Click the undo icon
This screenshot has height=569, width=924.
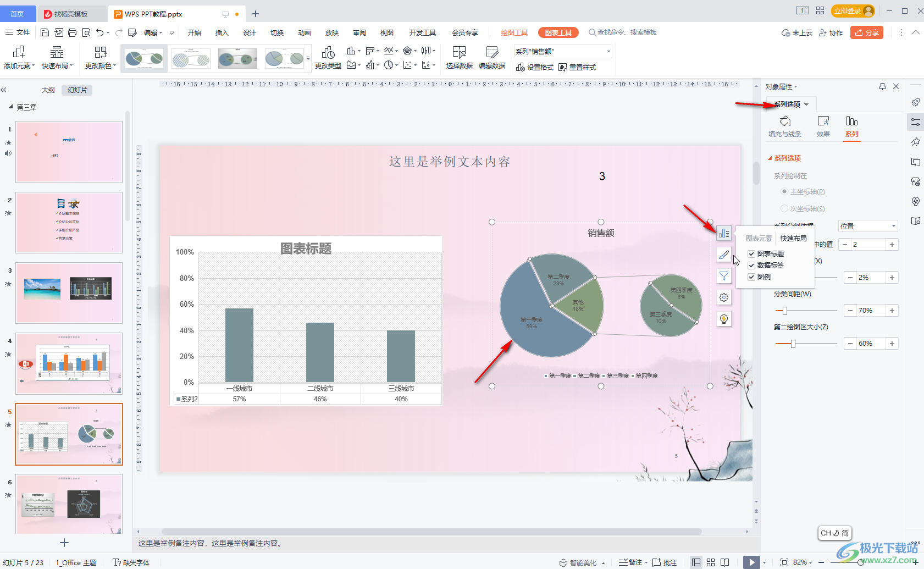coord(99,32)
